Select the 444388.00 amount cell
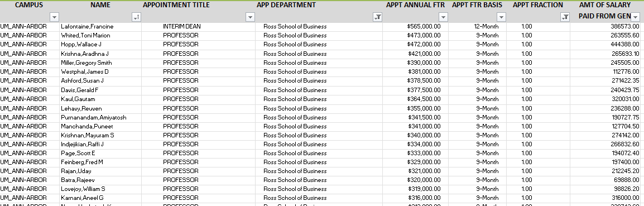 pyautogui.click(x=607, y=45)
